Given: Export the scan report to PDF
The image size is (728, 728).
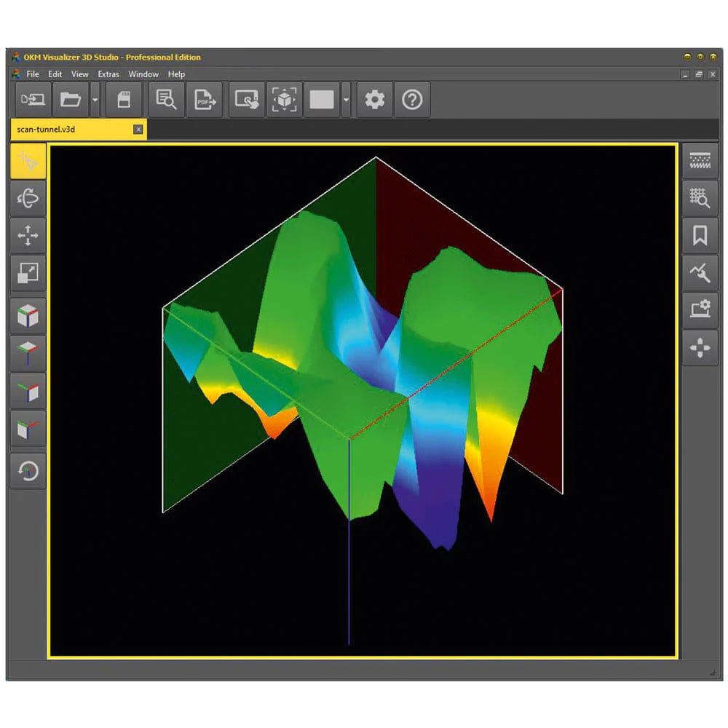Looking at the screenshot, I should 205,99.
